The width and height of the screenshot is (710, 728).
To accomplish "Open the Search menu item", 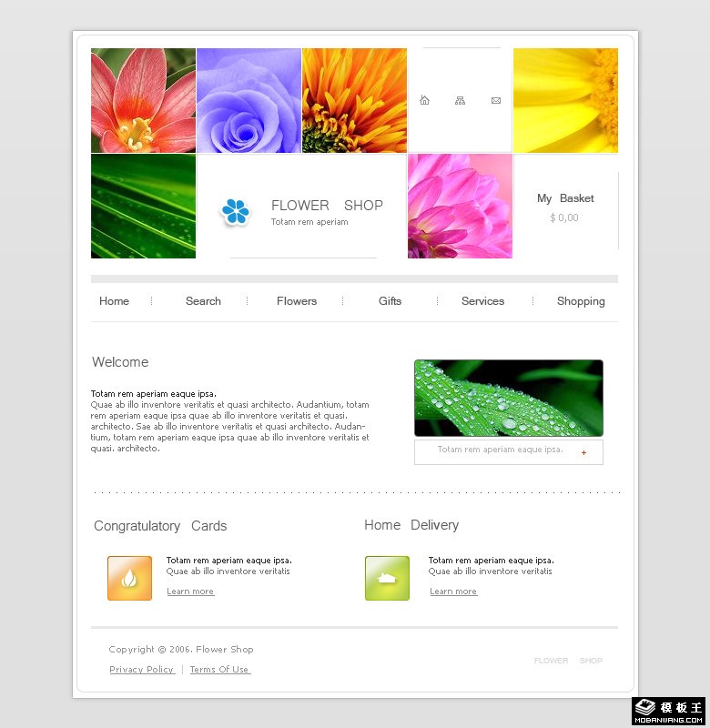I will point(203,301).
